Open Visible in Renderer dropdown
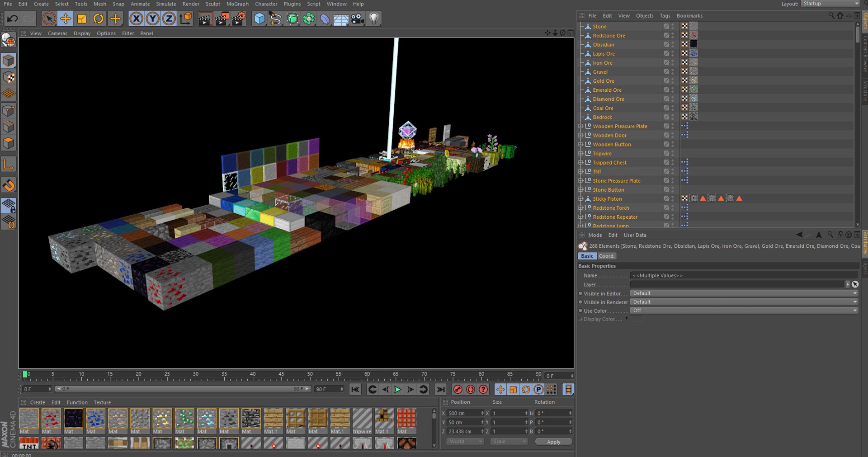The height and width of the screenshot is (457, 868). [744, 302]
